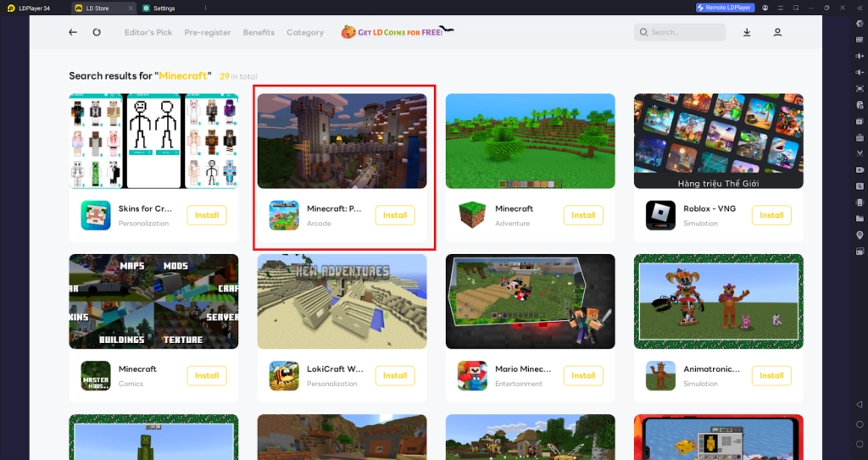This screenshot has height=460, width=868.
Task: Click the Minecraft Comics Master Mods icon
Action: point(96,376)
